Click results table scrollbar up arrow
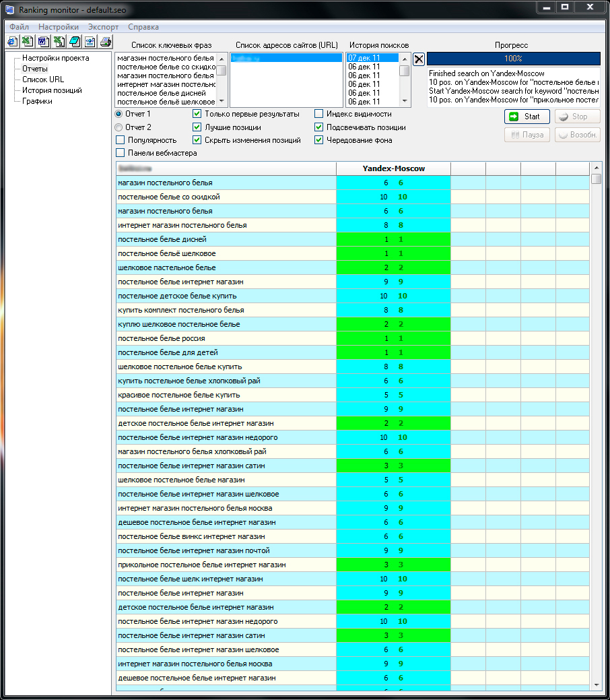Viewport: 610px width, 700px height. [597, 168]
